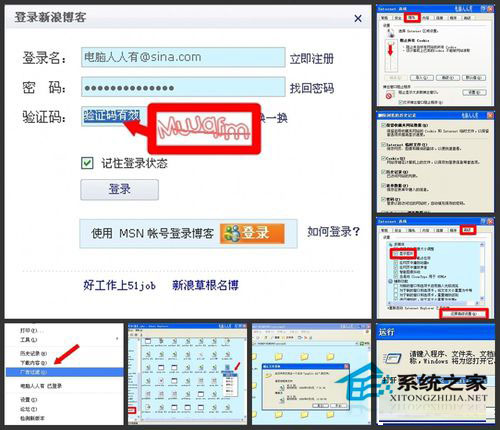
Task: Close the delete browsing history dialog
Action: (x=490, y=115)
